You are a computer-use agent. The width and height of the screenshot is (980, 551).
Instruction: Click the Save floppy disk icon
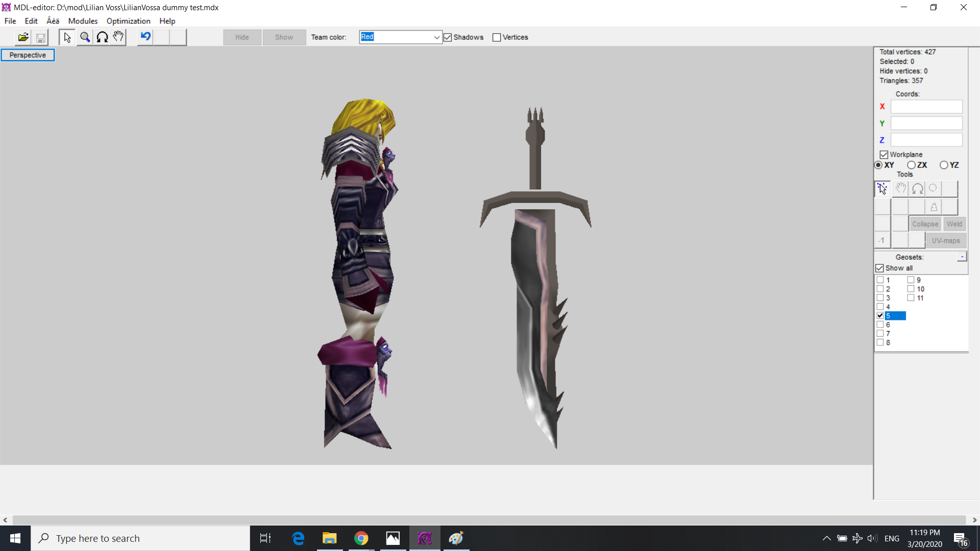[41, 37]
